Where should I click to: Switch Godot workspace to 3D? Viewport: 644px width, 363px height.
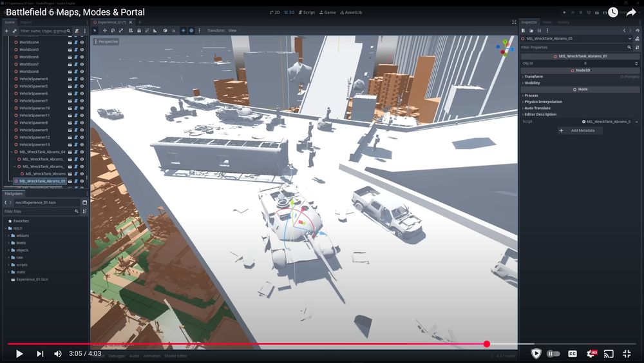[x=289, y=12]
